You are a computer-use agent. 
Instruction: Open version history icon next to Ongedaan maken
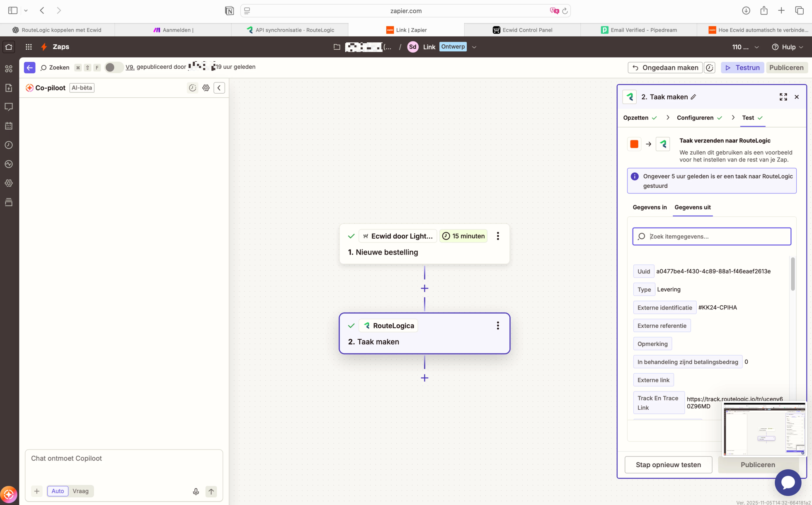pos(710,68)
